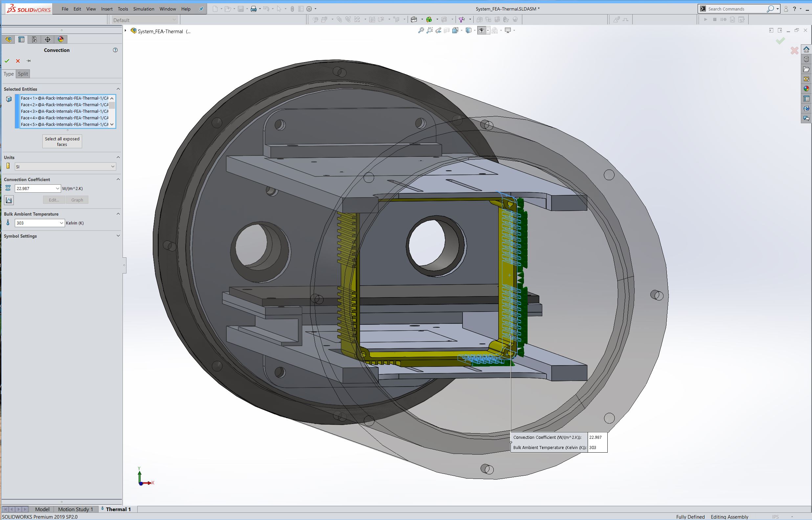Viewport: 812px width, 520px height.
Task: Select Face<3> in Selected Entities list
Action: 64,111
